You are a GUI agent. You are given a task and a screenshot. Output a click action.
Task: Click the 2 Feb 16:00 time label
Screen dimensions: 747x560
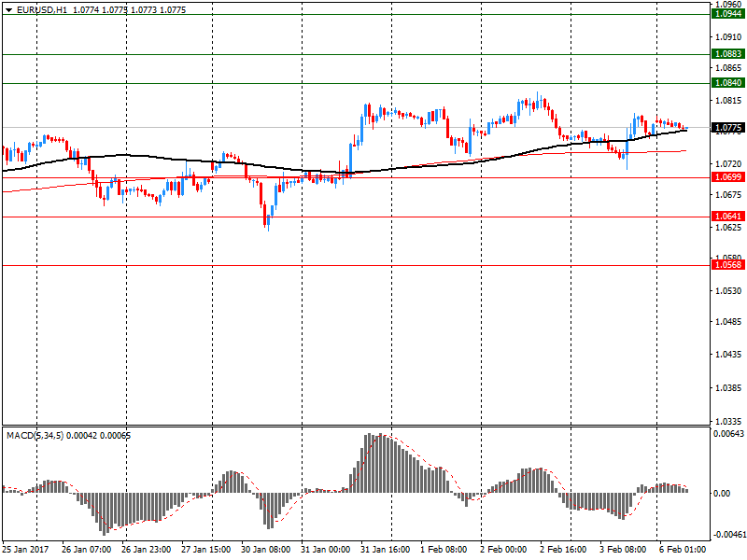coord(563,550)
